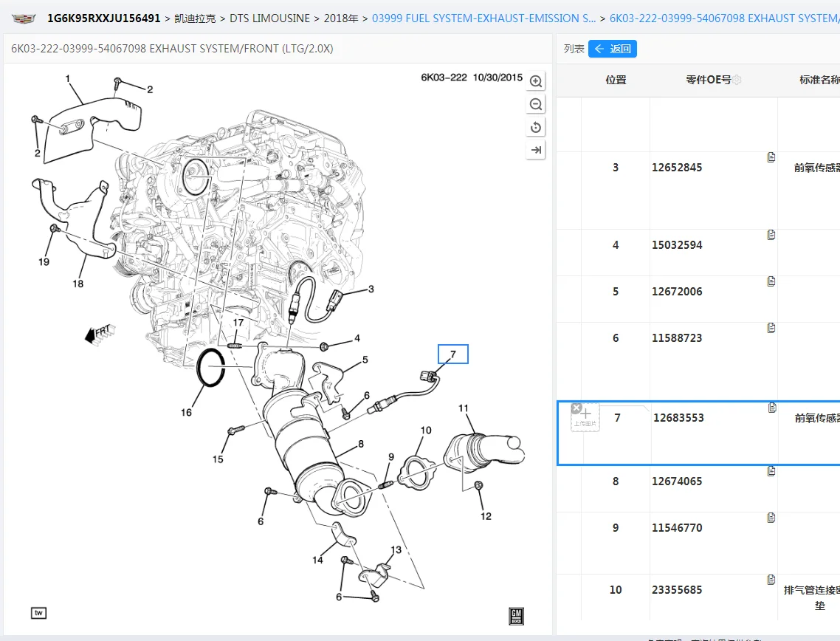Screen dimensions: 840x641
Task: Open the 03999 FUEL SYSTEM-EXHAUST-EMISSION breadcrumb link
Action: pos(483,18)
